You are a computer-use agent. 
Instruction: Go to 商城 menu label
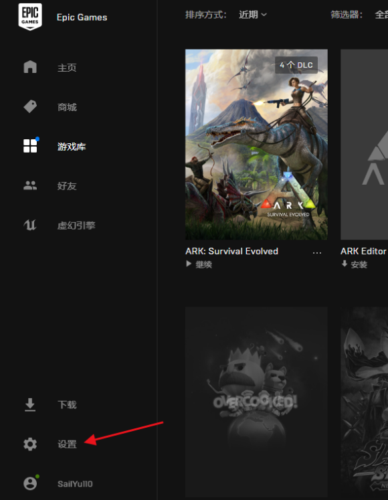point(67,107)
